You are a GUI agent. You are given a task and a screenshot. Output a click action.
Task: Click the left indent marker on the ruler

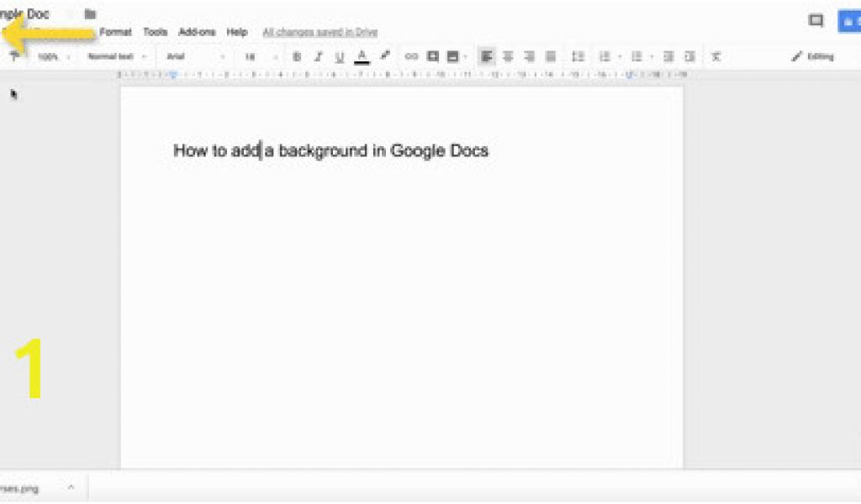(173, 75)
